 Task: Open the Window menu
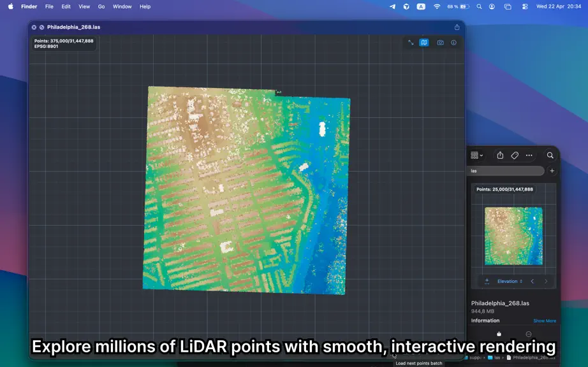point(122,6)
